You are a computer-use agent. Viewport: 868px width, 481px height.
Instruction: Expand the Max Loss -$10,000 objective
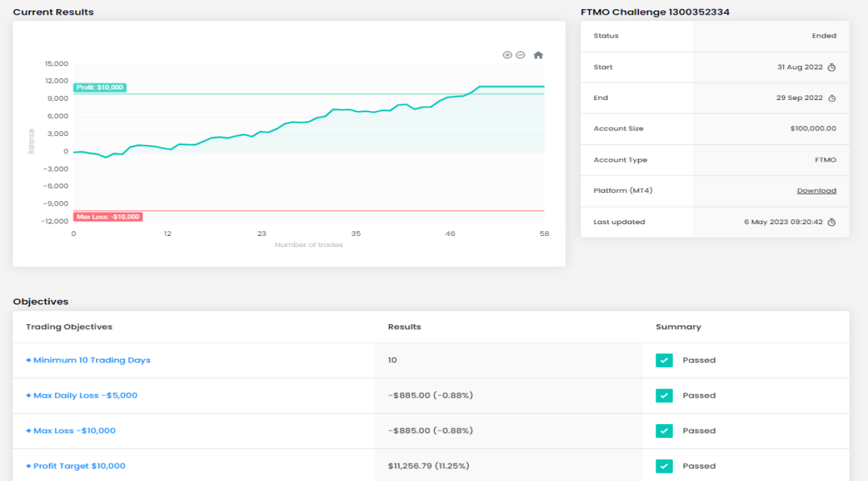pos(71,431)
